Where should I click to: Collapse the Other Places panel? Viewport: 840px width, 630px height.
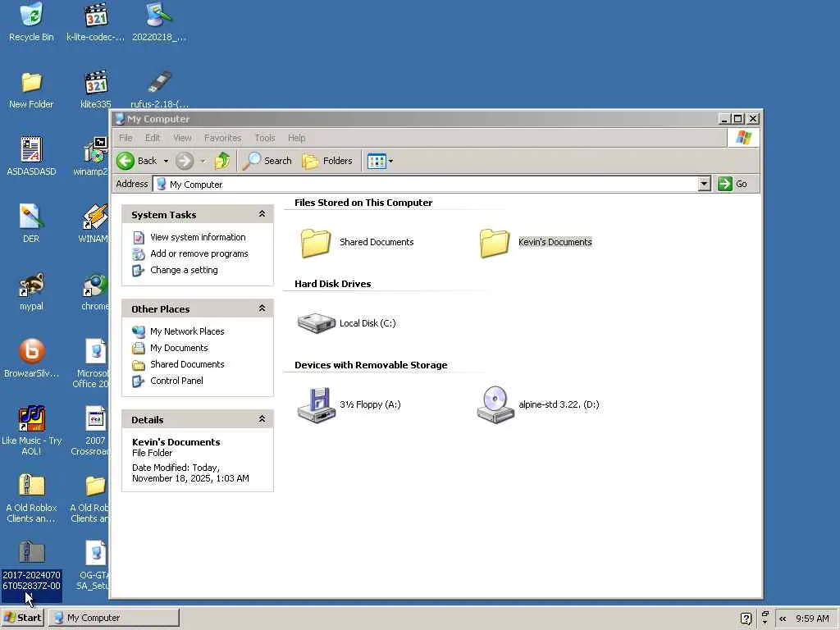click(x=262, y=308)
